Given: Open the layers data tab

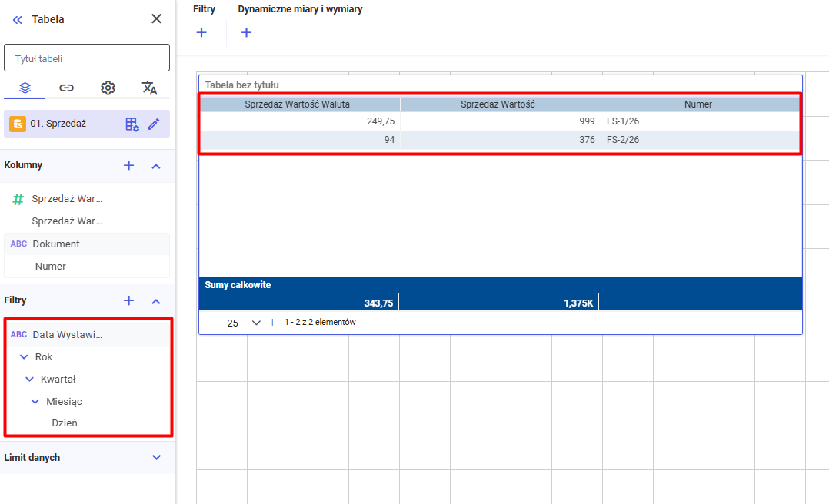Looking at the screenshot, I should point(25,88).
